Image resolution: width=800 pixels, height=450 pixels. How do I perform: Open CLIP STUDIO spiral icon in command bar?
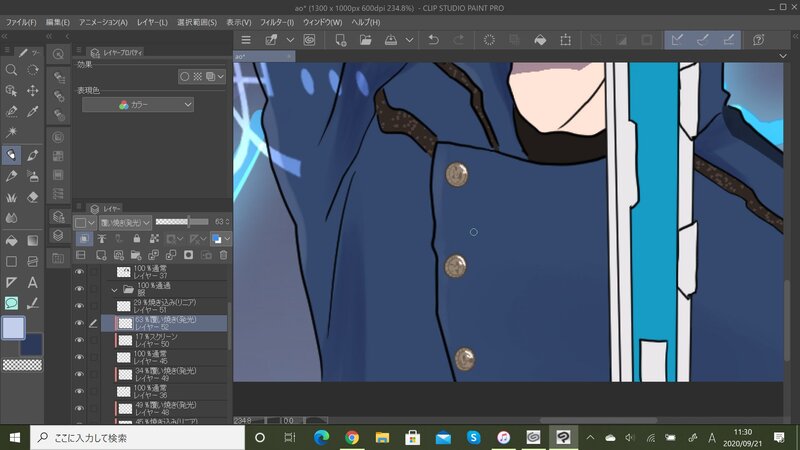tap(309, 40)
